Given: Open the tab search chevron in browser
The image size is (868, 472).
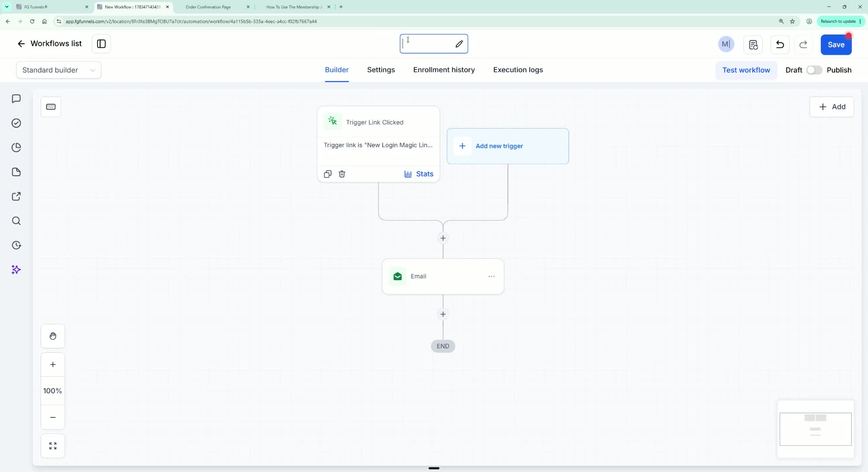Looking at the screenshot, I should (7, 7).
